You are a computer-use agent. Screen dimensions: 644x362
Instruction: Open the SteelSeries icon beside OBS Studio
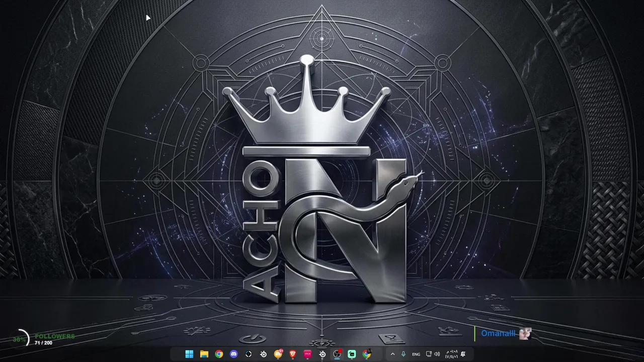(x=323, y=354)
